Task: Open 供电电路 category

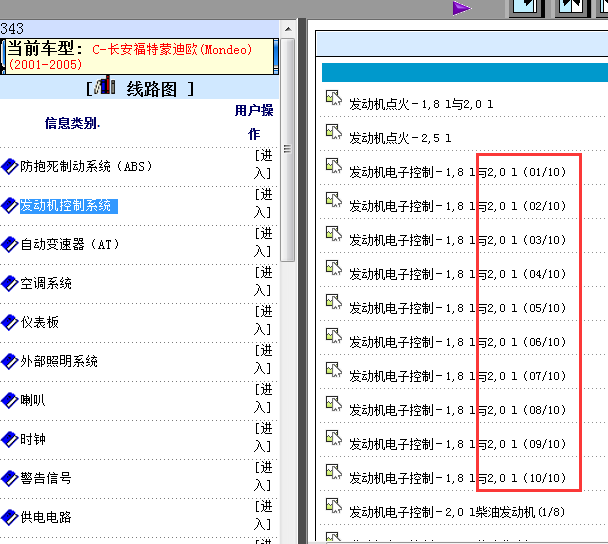Action: tap(46, 517)
